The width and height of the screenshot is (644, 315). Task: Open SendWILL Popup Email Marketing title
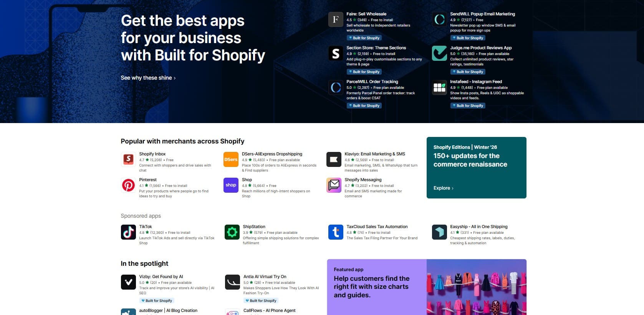(x=482, y=14)
